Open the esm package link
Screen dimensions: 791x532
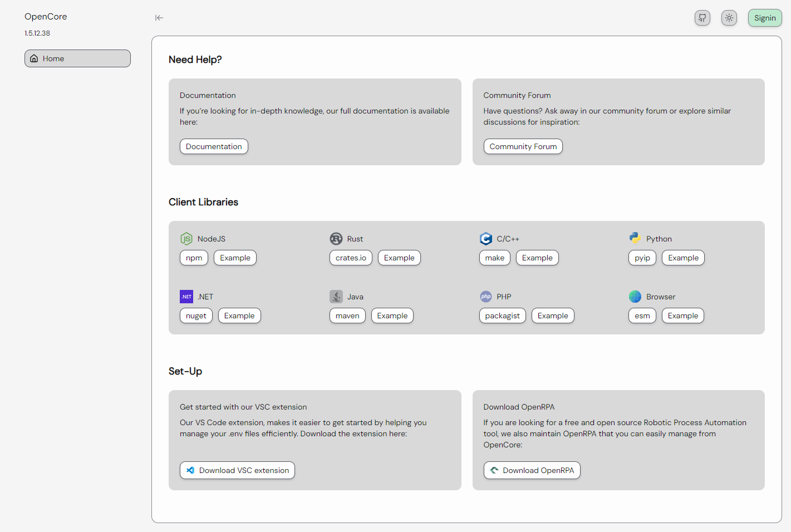[642, 316]
